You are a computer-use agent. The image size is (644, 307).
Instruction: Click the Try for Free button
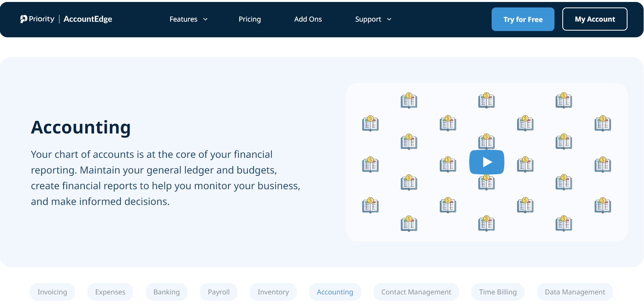pos(523,19)
